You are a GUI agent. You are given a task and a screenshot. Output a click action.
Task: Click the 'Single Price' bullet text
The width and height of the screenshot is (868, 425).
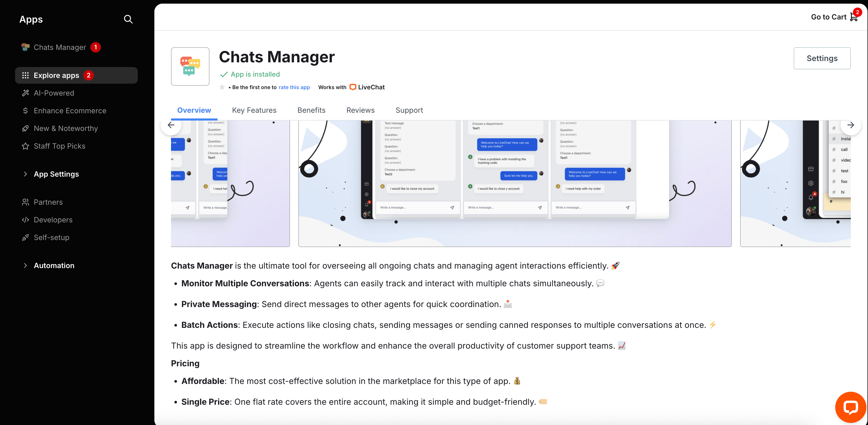coord(206,402)
